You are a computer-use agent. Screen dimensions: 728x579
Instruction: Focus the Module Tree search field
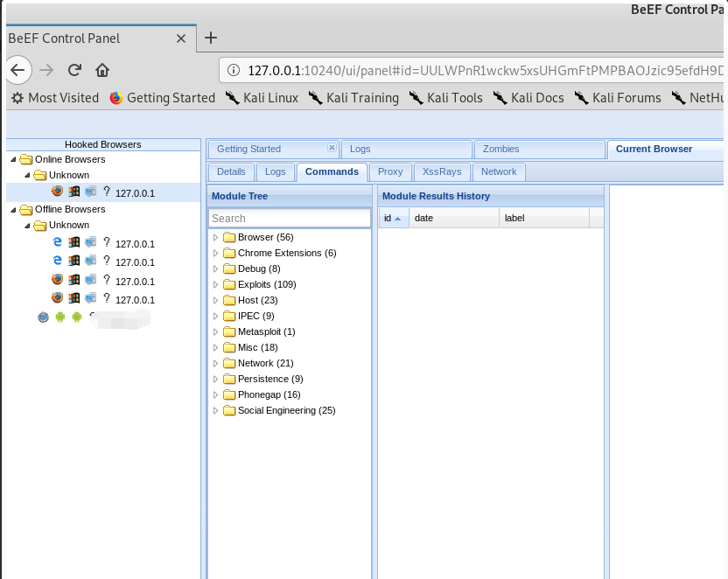[x=290, y=218]
